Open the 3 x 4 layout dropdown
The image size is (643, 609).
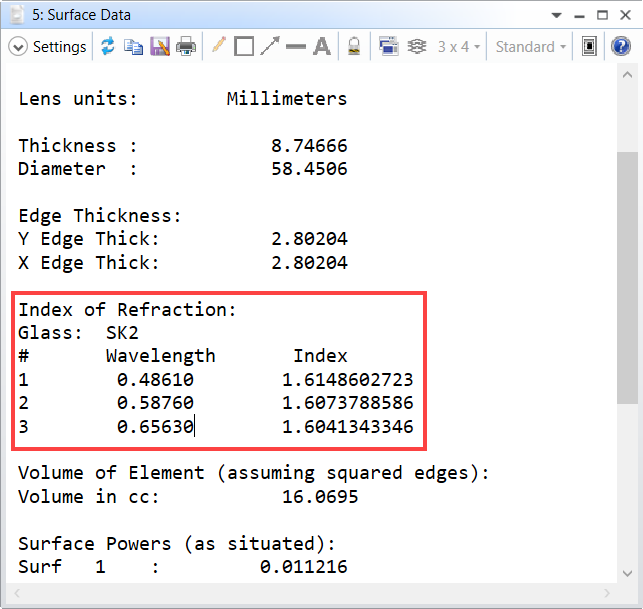click(x=458, y=47)
